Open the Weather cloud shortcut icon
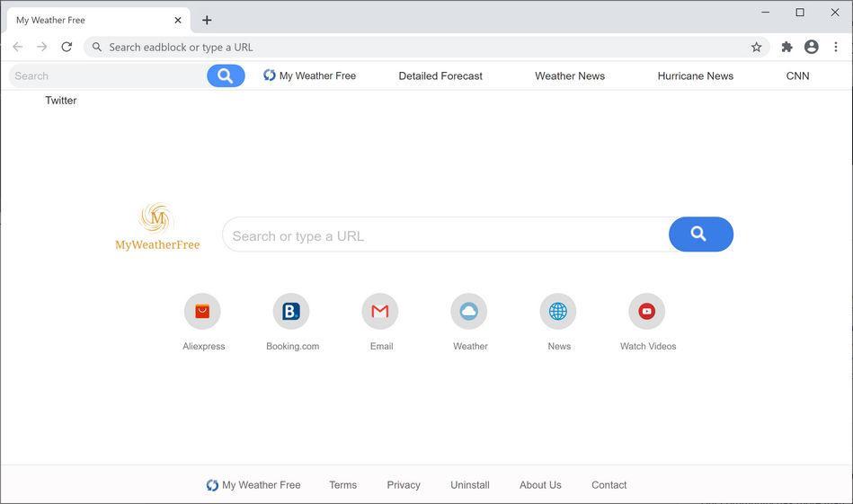This screenshot has width=853, height=504. coord(469,312)
